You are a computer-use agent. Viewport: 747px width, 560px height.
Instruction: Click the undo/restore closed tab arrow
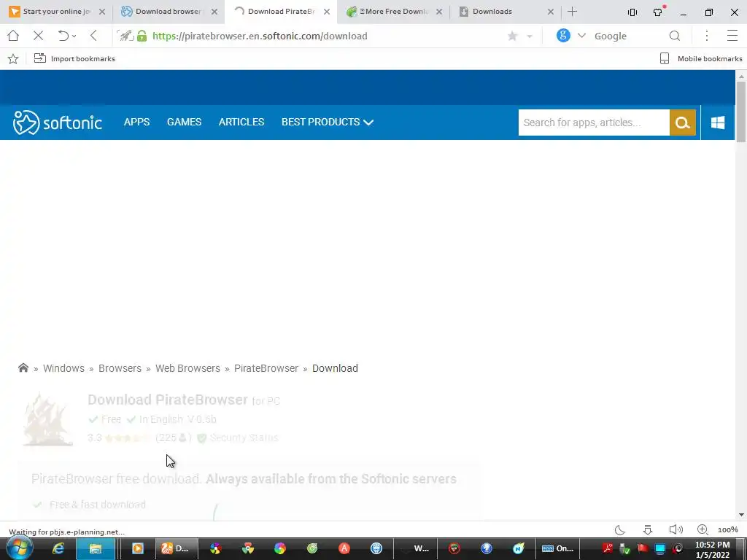[63, 36]
